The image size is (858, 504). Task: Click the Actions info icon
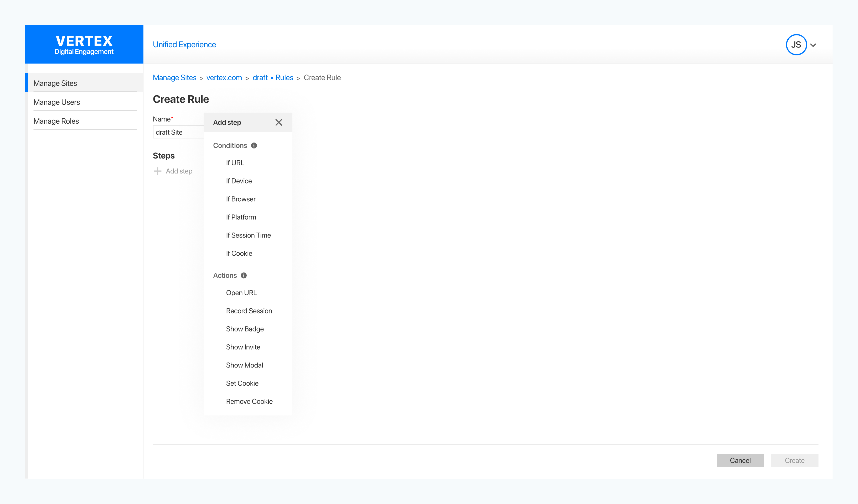244,276
